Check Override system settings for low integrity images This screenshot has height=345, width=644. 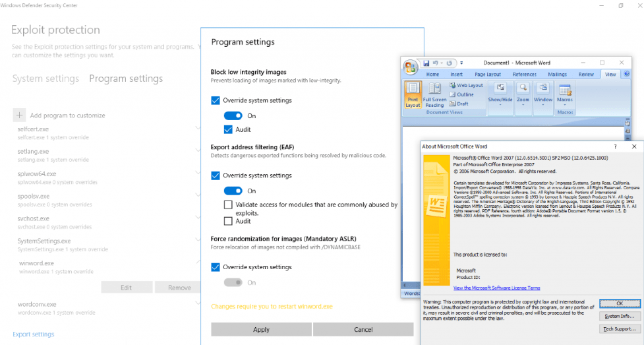(215, 100)
